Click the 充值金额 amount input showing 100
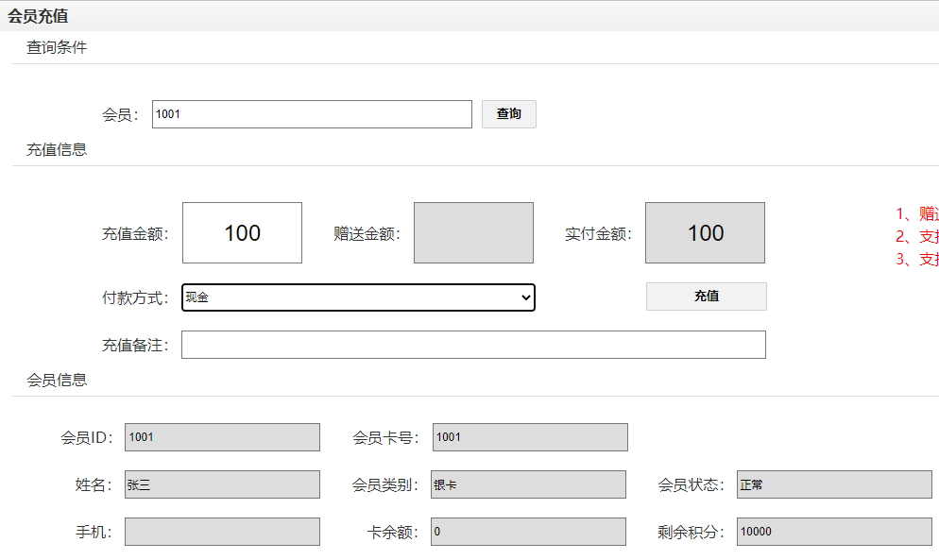The image size is (939, 560). point(242,232)
